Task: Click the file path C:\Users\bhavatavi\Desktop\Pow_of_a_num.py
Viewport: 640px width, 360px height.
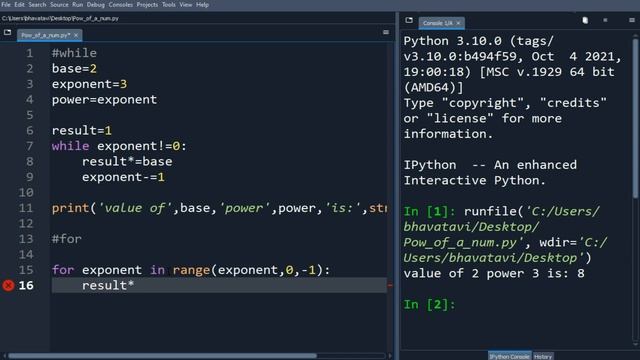Action: pos(60,18)
